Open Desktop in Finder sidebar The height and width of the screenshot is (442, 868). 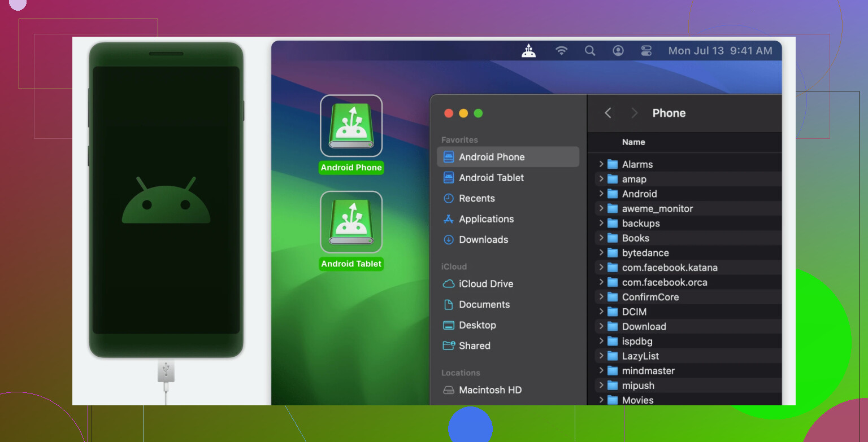(508, 325)
